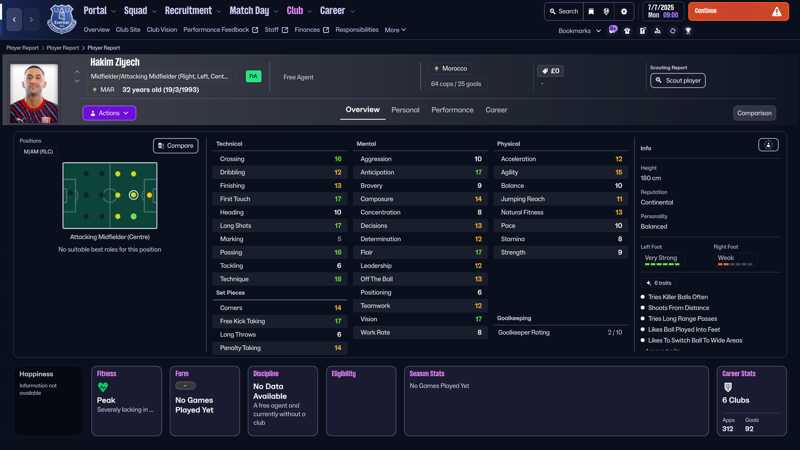Click the Scout player button

678,80
